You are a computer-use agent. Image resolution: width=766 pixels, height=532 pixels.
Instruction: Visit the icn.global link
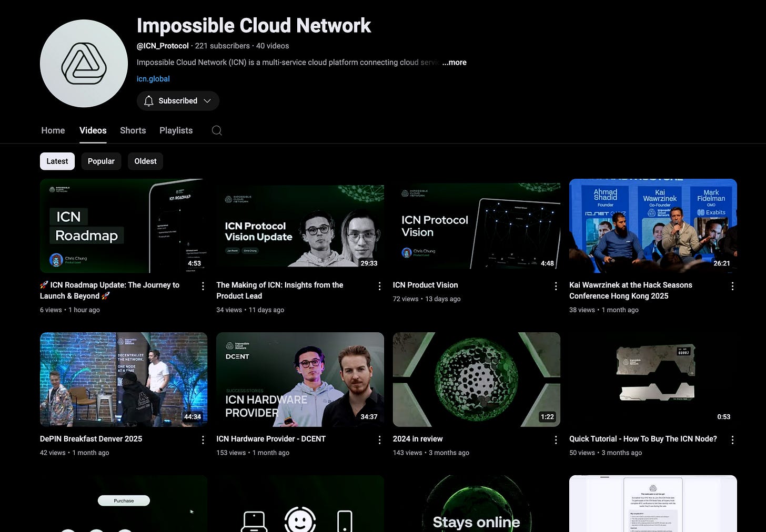point(153,79)
